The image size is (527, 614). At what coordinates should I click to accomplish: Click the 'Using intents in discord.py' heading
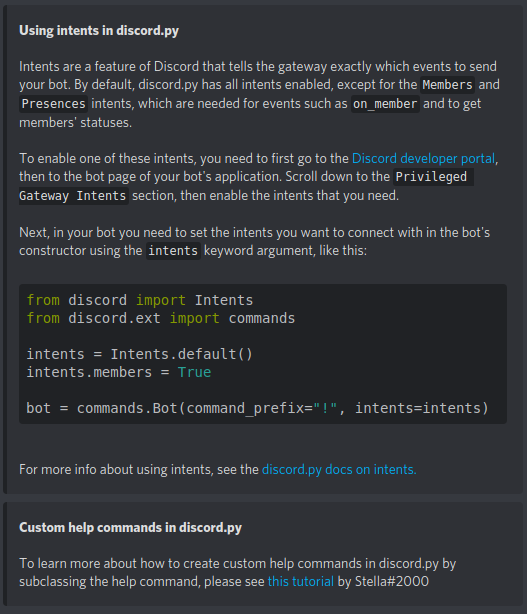99,31
